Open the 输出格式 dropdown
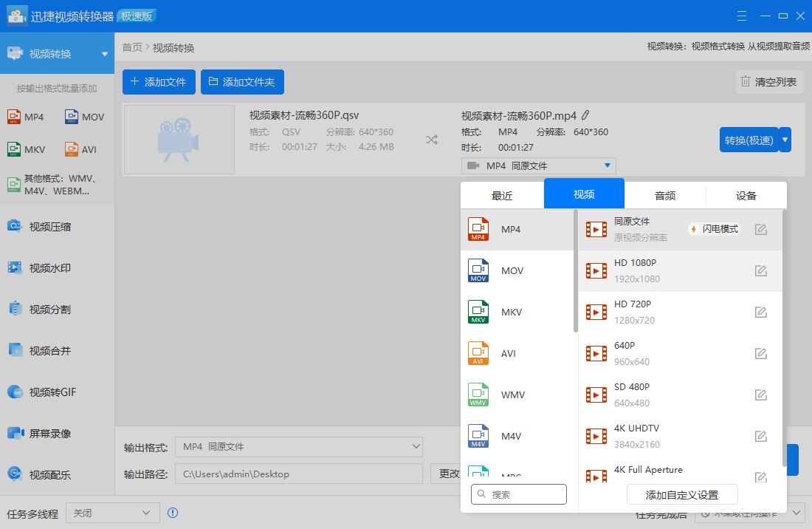 pos(299,446)
